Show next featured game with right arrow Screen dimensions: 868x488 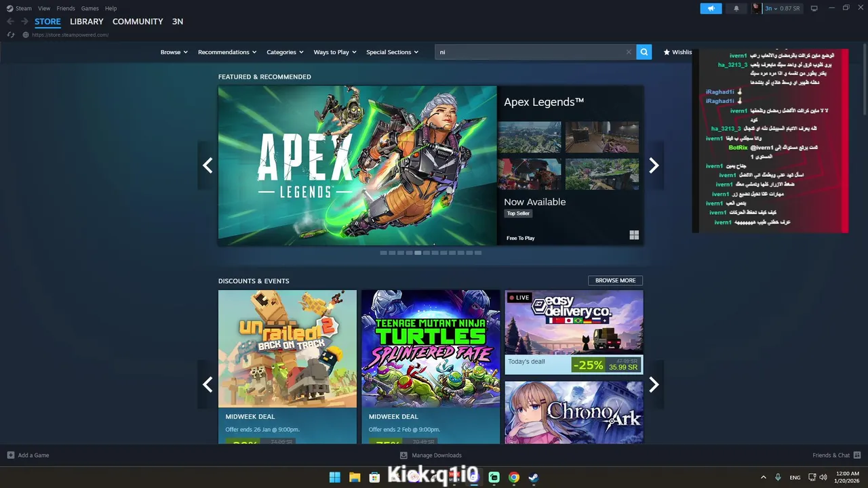(654, 165)
